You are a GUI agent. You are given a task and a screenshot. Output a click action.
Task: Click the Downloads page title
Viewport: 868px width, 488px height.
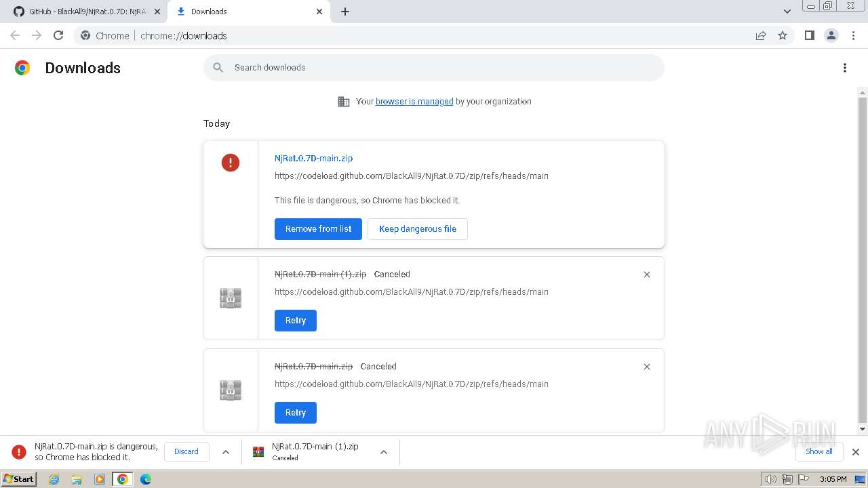tap(83, 68)
